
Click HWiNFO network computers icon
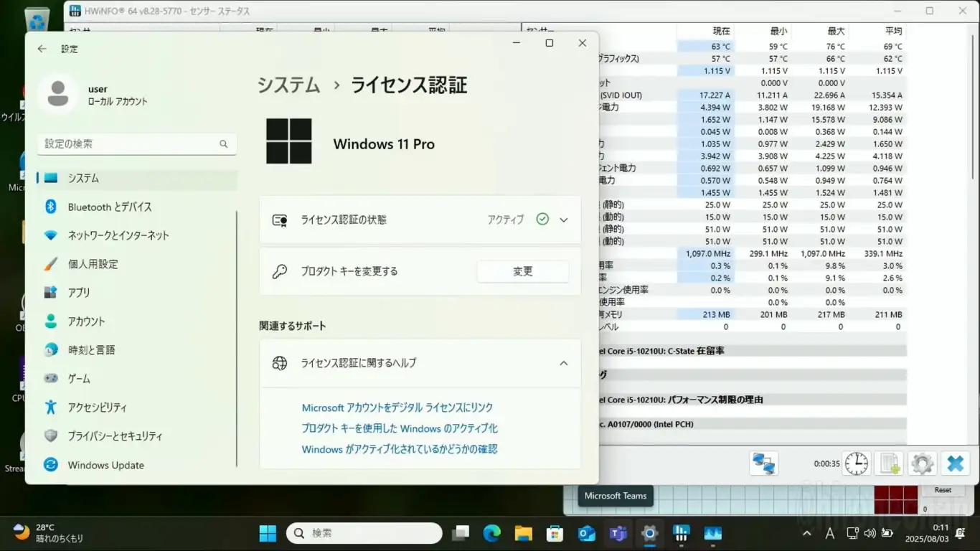[764, 463]
